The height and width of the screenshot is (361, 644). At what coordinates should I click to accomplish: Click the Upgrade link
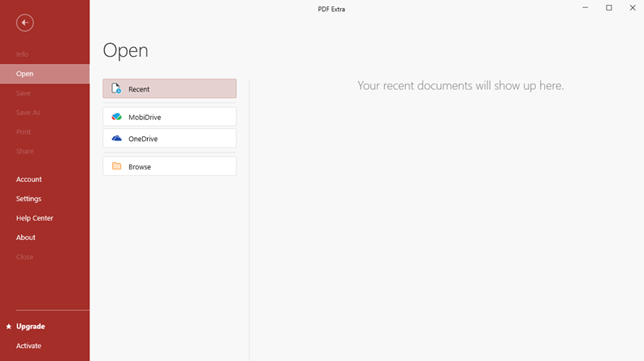(30, 327)
